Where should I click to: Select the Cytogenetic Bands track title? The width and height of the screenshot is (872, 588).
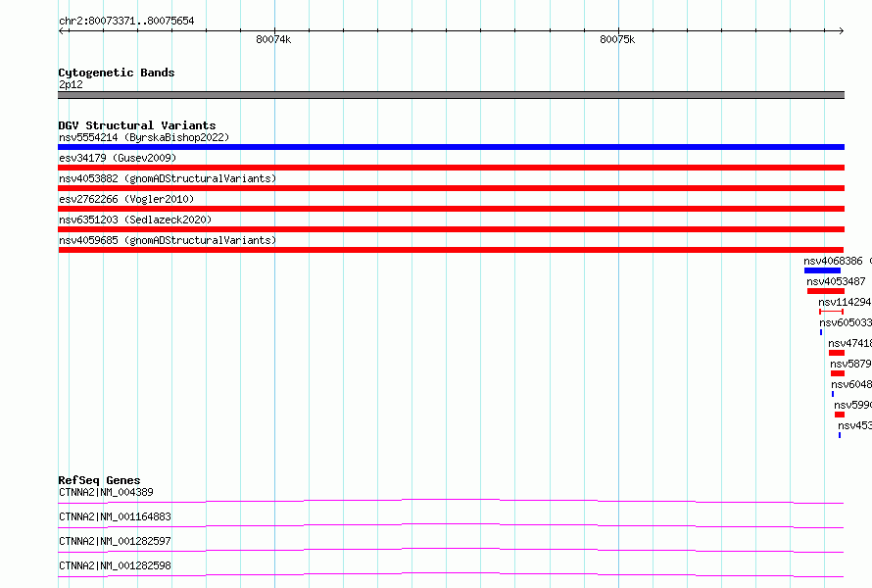117,73
